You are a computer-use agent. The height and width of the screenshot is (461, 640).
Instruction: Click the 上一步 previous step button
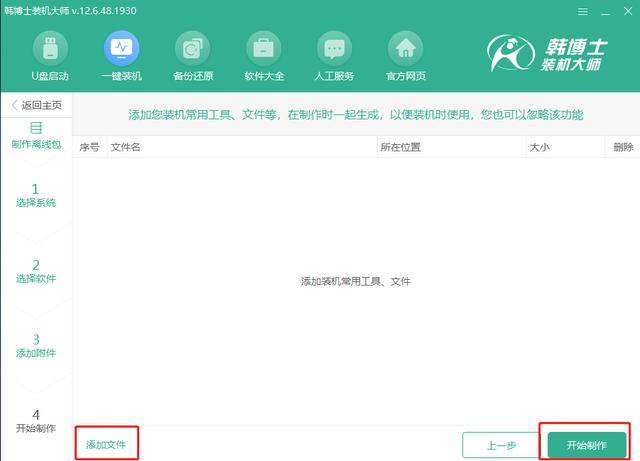tap(502, 445)
